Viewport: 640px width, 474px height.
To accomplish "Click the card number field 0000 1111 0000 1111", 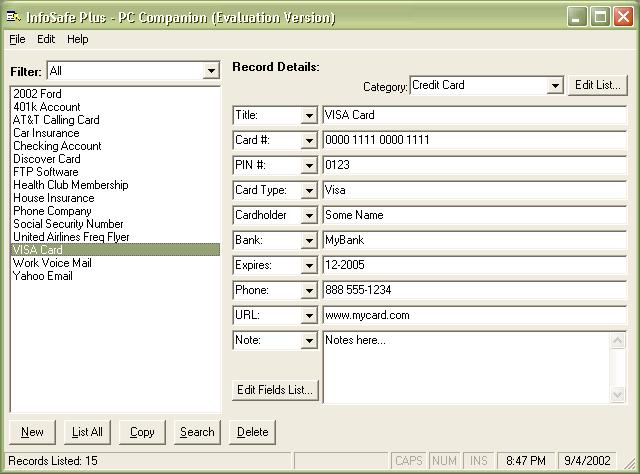I will click(x=474, y=140).
